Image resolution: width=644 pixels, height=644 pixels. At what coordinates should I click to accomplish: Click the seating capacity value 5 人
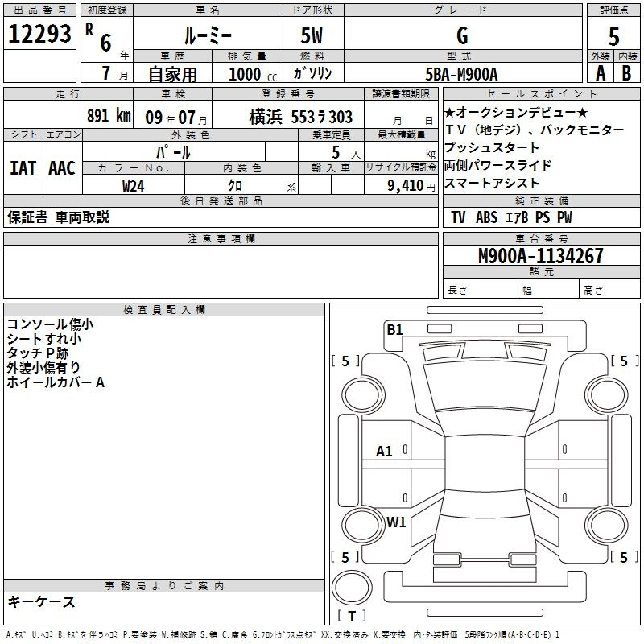pos(346,152)
